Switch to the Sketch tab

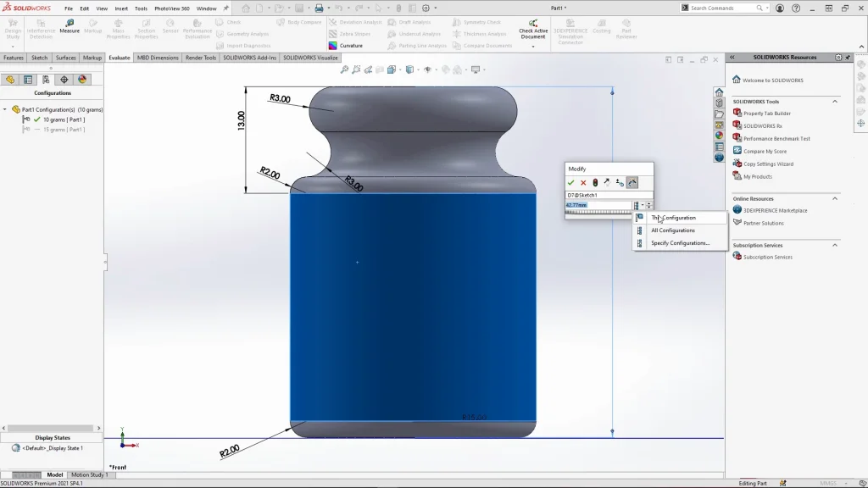40,58
